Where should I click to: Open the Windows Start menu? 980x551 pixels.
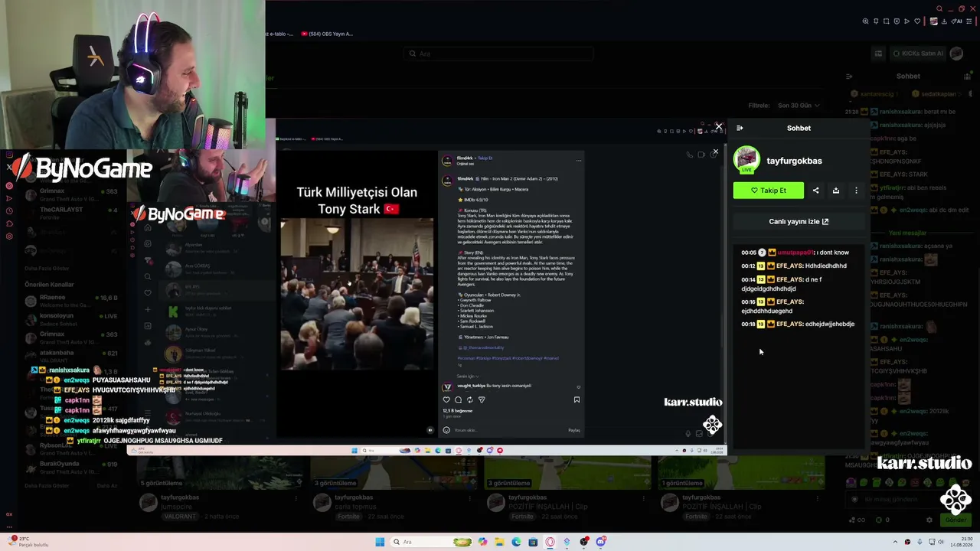click(x=380, y=542)
